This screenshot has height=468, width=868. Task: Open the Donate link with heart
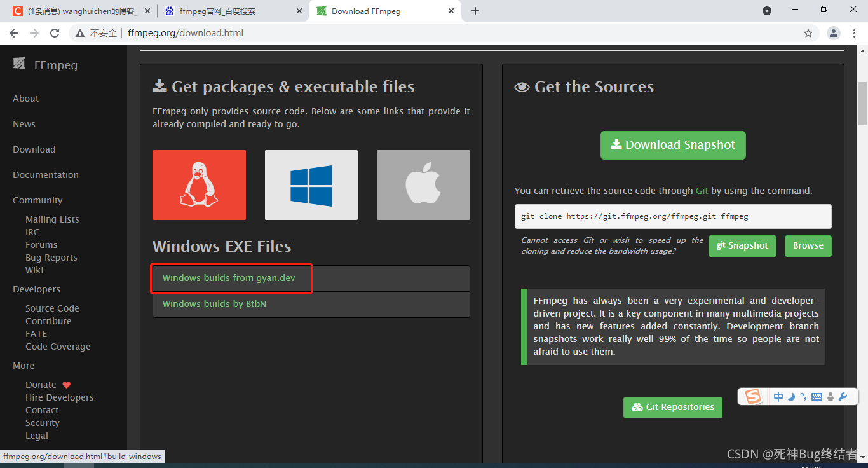point(48,385)
